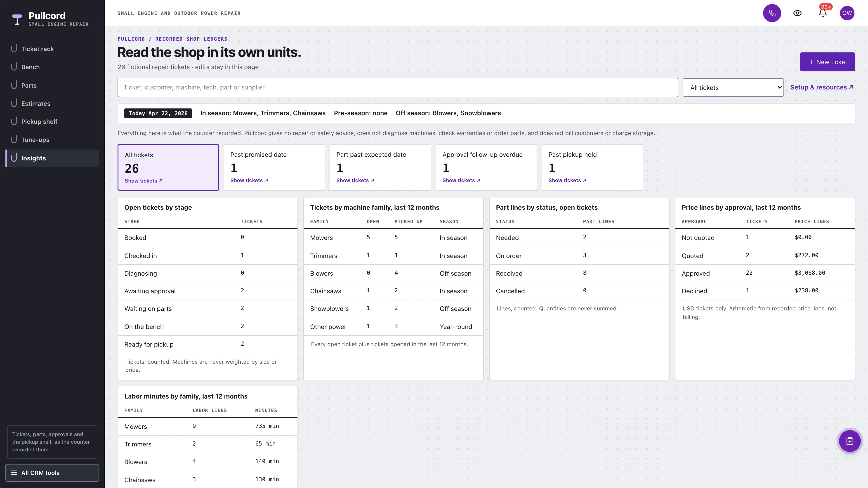Viewport: 868px width, 488px height.
Task: Click the 735 min Mowers labor value
Action: click(x=267, y=426)
